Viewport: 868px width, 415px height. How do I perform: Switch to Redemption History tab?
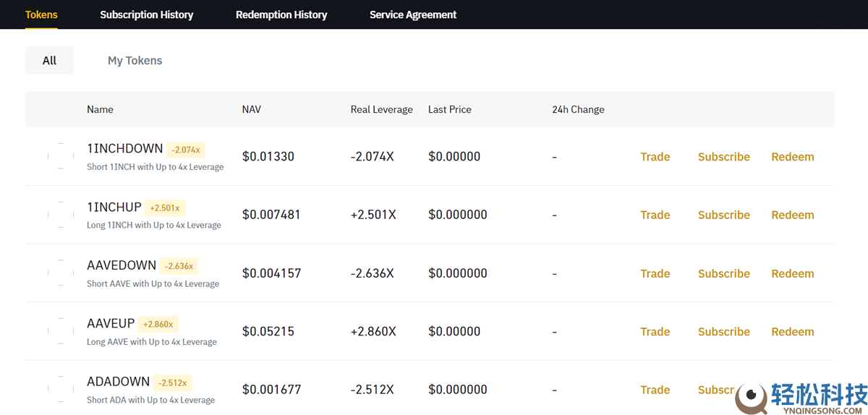point(281,14)
